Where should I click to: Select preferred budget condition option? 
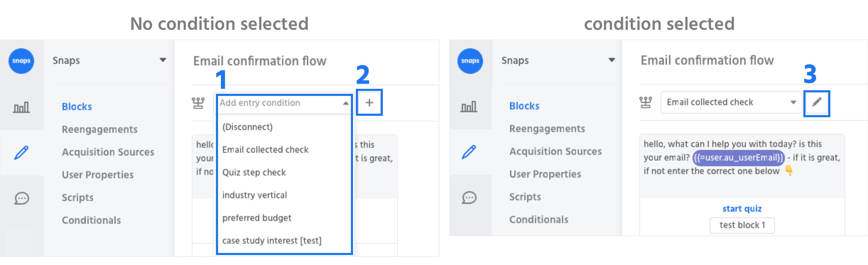257,218
